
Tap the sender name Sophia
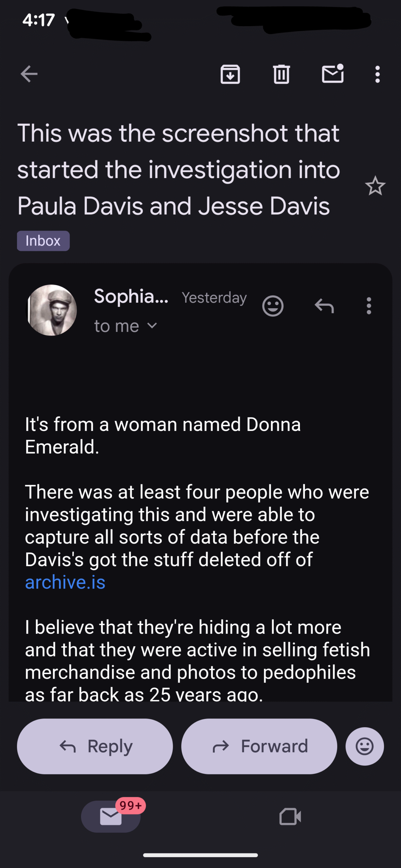131,296
